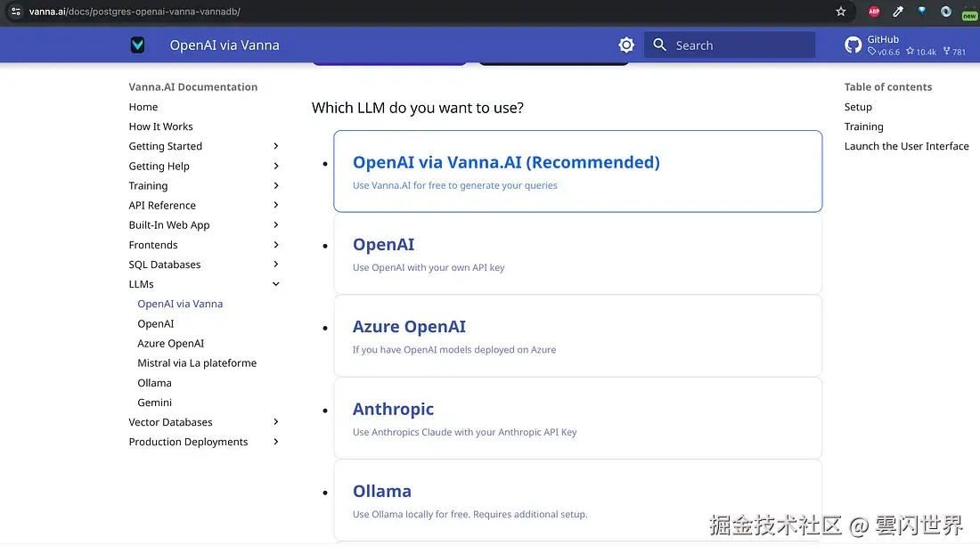The width and height of the screenshot is (980, 554).
Task: Expand the Getting Started section
Action: pyautogui.click(x=276, y=146)
